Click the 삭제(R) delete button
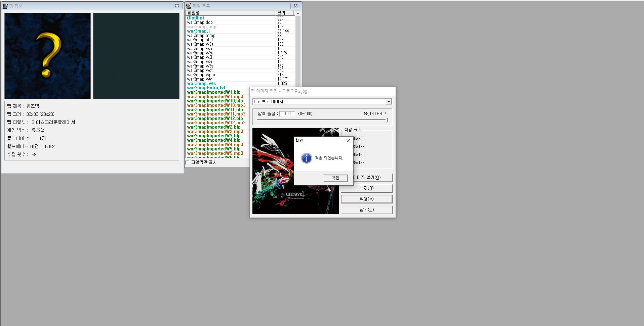644x326 pixels. 367,188
